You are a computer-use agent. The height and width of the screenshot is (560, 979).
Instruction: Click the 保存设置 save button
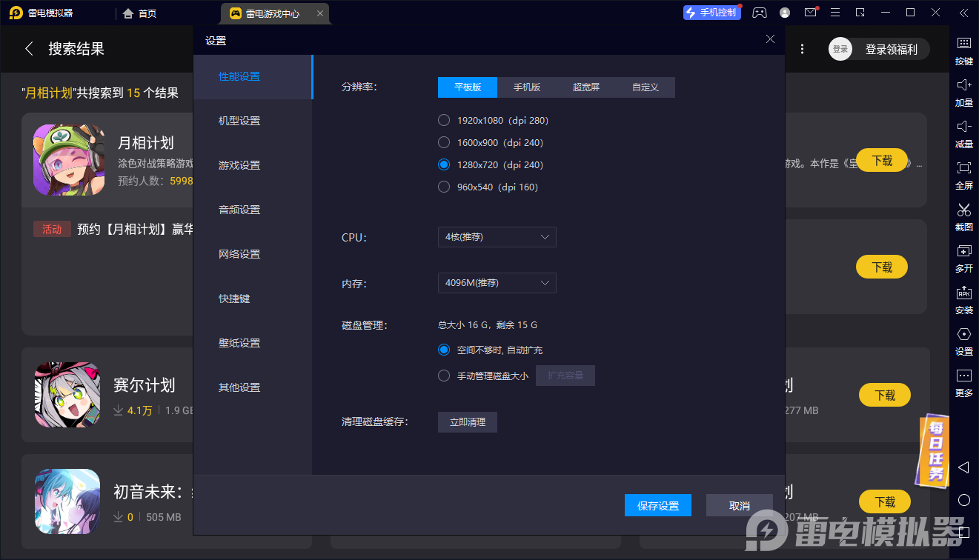click(x=657, y=504)
